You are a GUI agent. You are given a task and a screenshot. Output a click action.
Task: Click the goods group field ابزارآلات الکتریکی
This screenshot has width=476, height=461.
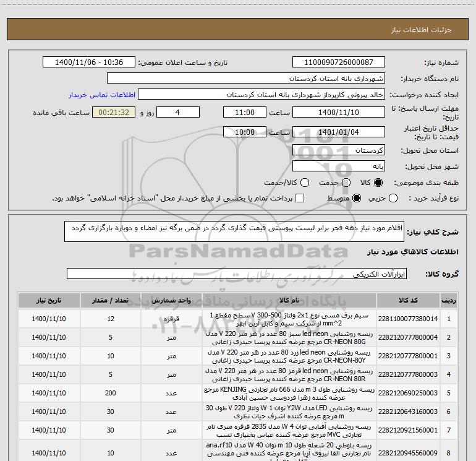pyautogui.click(x=237, y=274)
